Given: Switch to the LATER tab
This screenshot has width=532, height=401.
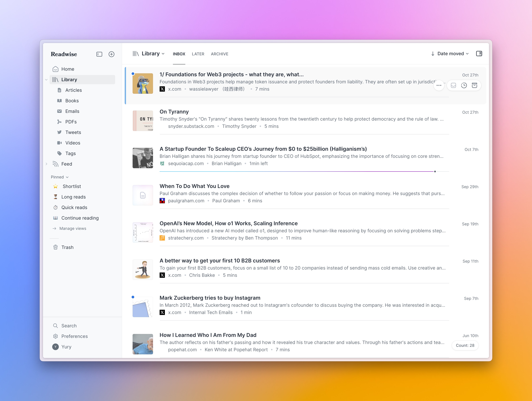Looking at the screenshot, I should (198, 54).
